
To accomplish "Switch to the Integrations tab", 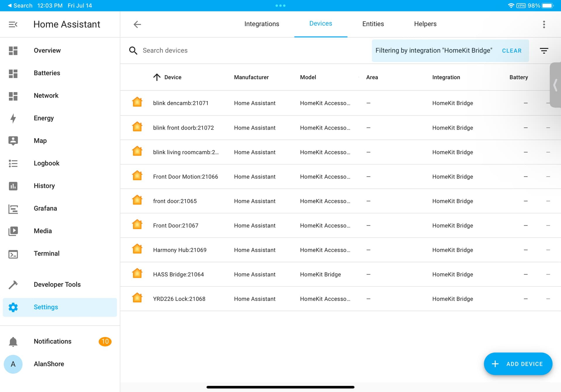I will pos(262,24).
